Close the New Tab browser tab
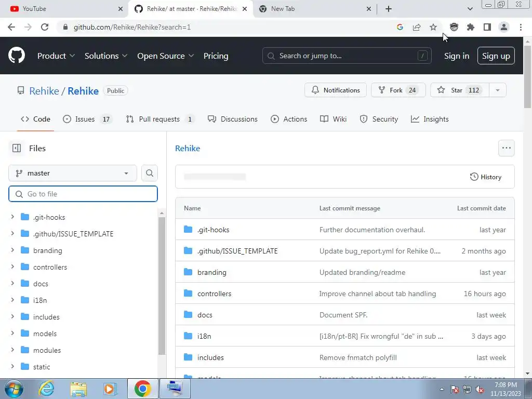The width and height of the screenshot is (532, 399). (369, 9)
